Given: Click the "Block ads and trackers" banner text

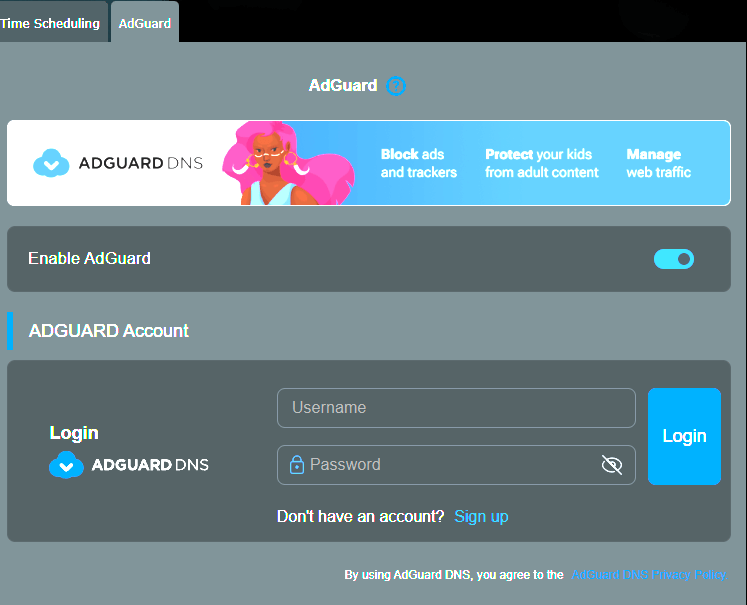Looking at the screenshot, I should [x=418, y=163].
